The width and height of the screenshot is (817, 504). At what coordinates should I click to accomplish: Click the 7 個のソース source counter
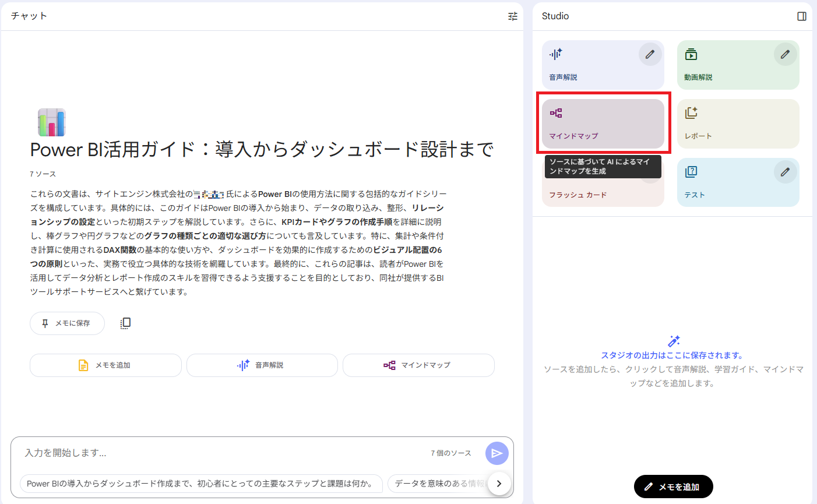[x=451, y=453]
